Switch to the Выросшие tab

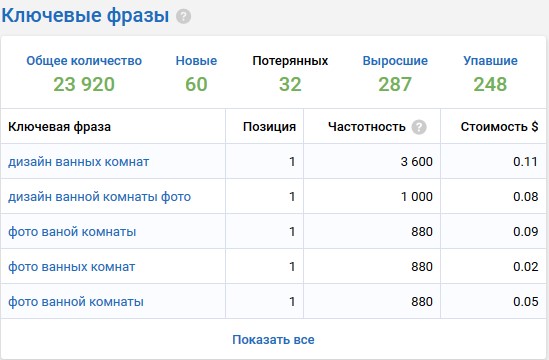click(x=395, y=61)
